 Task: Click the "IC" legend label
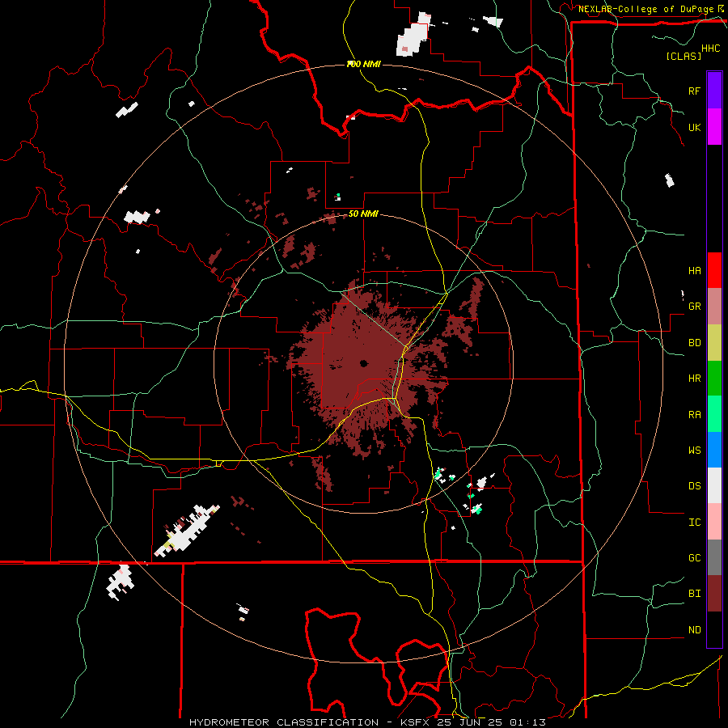[x=694, y=523]
